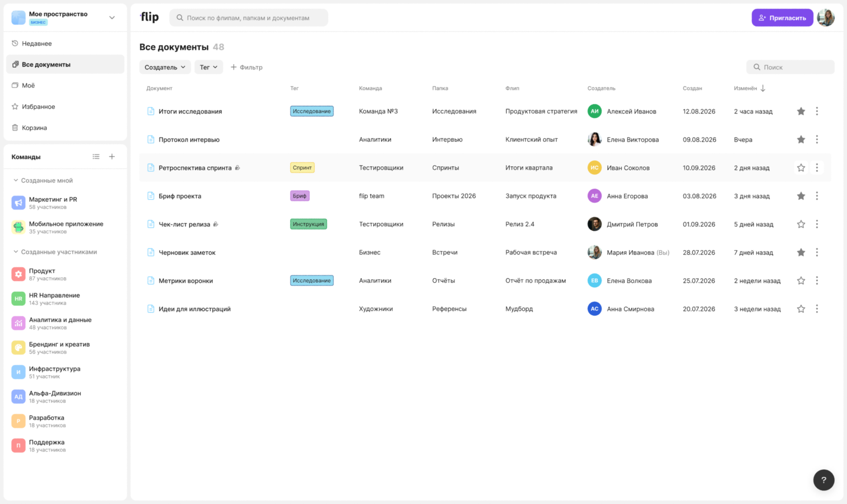847x504 pixels.
Task: Open more options for Идеи для иллюстраций row
Action: click(817, 309)
